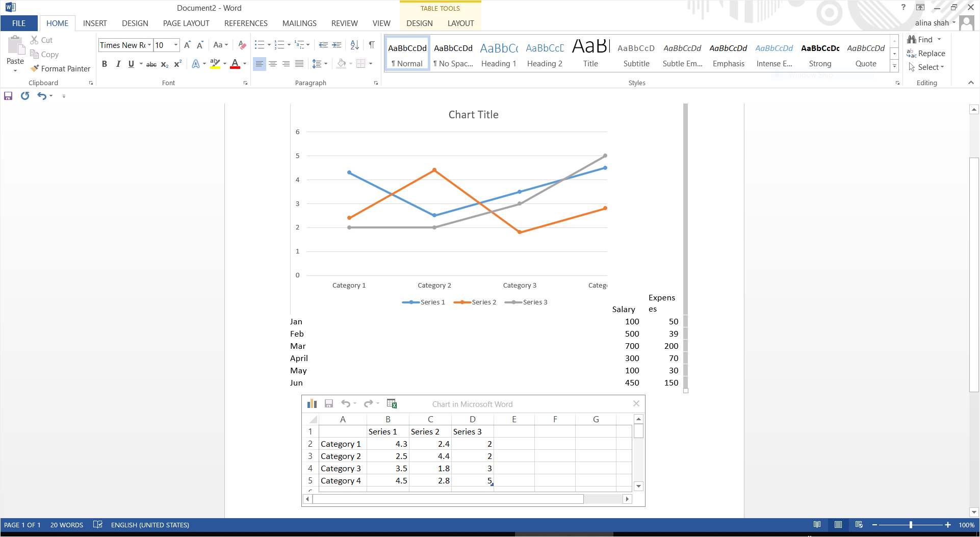Viewport: 980px width, 537px height.
Task: Open Paragraph dialog launcher
Action: [376, 83]
